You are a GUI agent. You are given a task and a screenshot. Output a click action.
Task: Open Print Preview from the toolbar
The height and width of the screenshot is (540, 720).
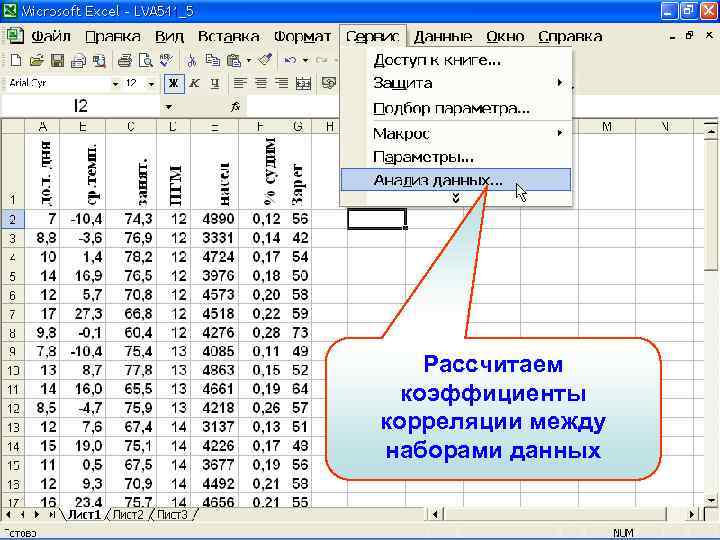[146, 60]
